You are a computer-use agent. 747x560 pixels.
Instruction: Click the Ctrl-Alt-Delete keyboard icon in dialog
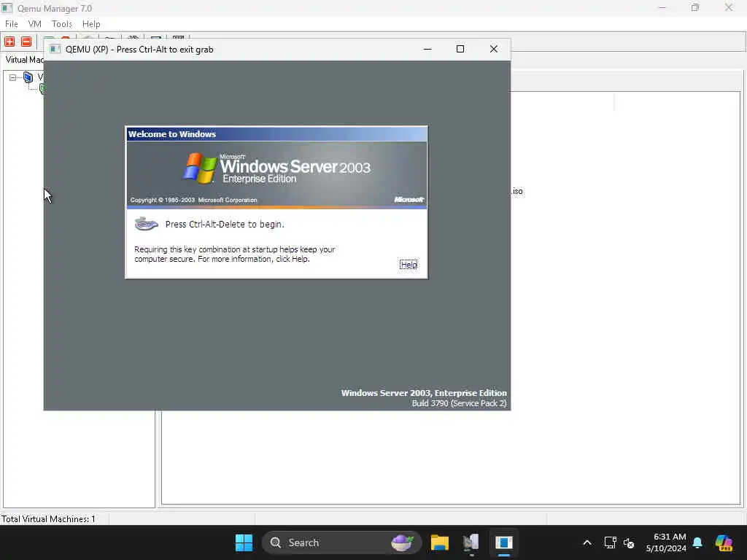146,223
